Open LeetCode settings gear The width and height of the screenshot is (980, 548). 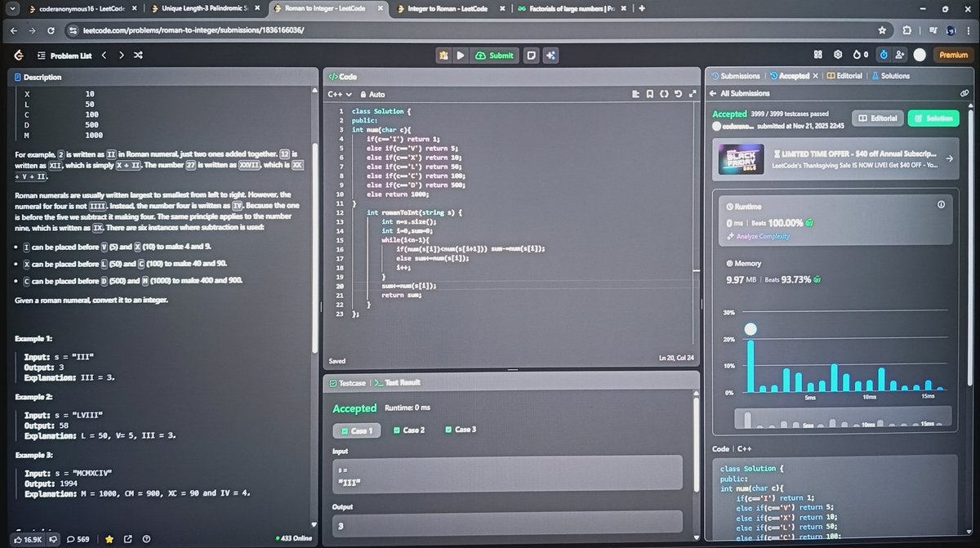point(837,55)
